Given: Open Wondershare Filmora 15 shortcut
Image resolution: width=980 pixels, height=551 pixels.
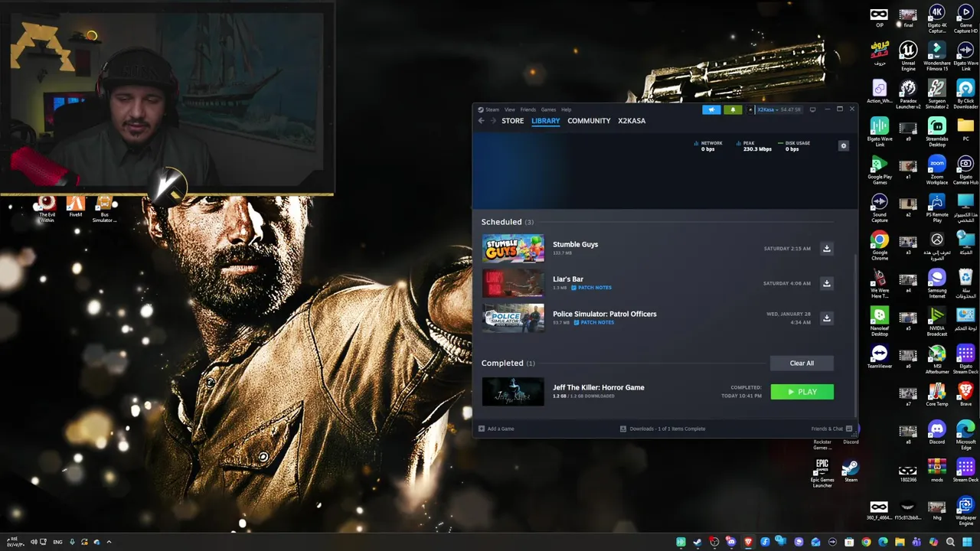Looking at the screenshot, I should point(937,56).
